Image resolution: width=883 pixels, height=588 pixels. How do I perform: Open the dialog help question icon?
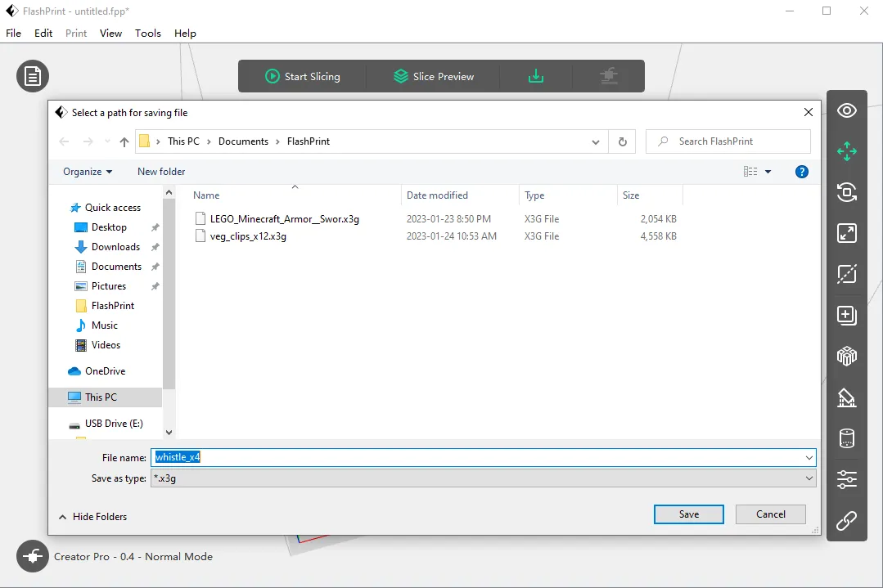point(801,172)
